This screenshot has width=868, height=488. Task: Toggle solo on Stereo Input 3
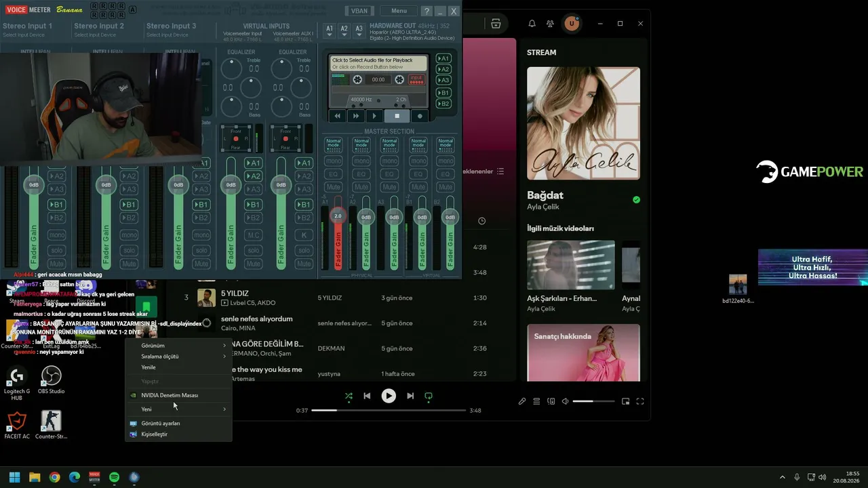(201, 250)
